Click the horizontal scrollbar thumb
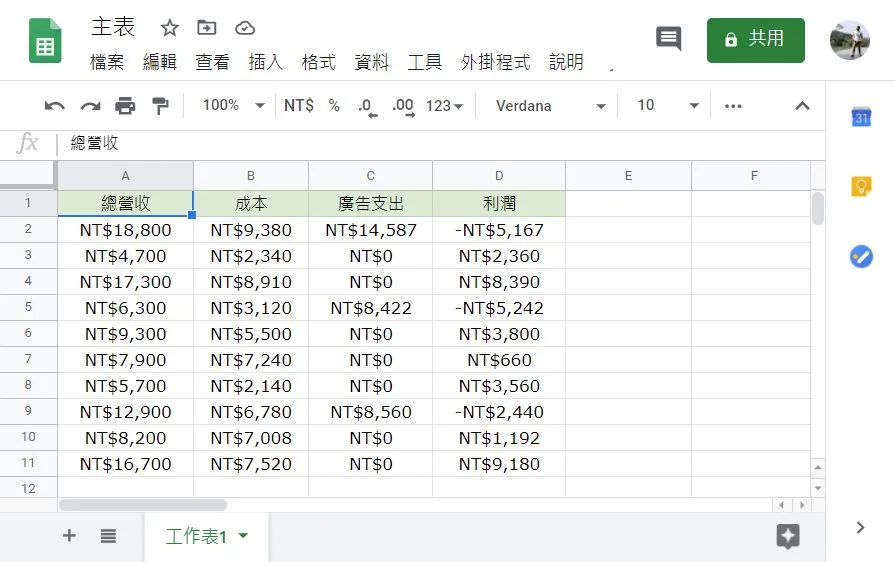895x562 pixels. coord(143,505)
